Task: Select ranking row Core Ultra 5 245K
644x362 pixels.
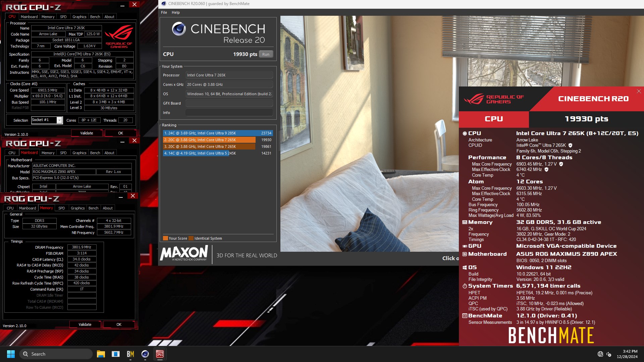Action: click(x=218, y=153)
